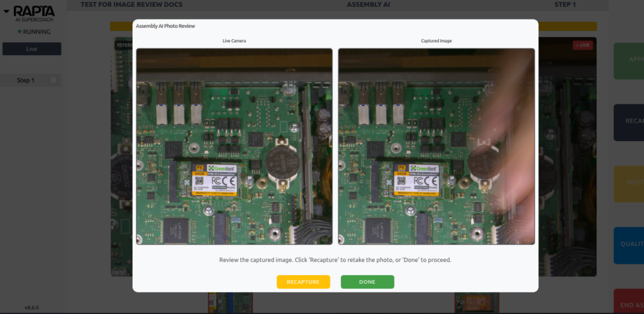Viewport: 644px width, 314px height.
Task: Click the v8.6.0 version label
Action: (32, 308)
